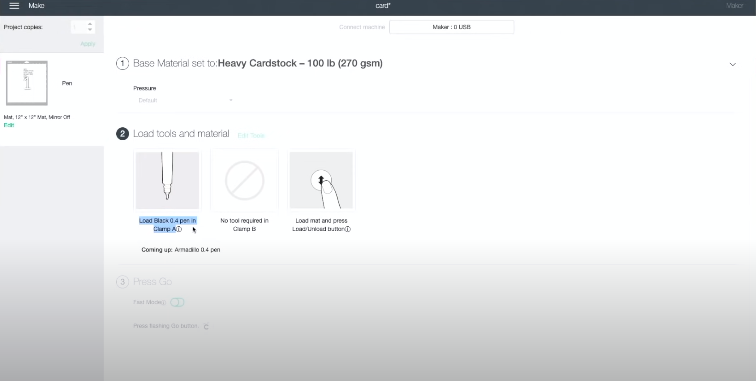Click the pen tool image for Clamp A
Viewport: 756px width, 381px height.
tap(167, 180)
